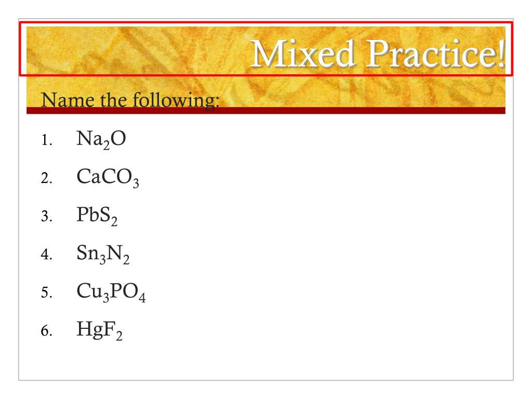The width and height of the screenshot is (532, 399).
Task: Click list number 5.
Action: pyautogui.click(x=46, y=292)
